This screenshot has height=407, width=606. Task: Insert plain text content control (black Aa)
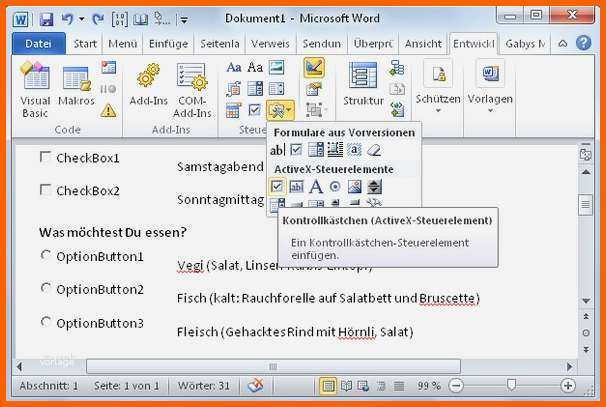coord(255,67)
